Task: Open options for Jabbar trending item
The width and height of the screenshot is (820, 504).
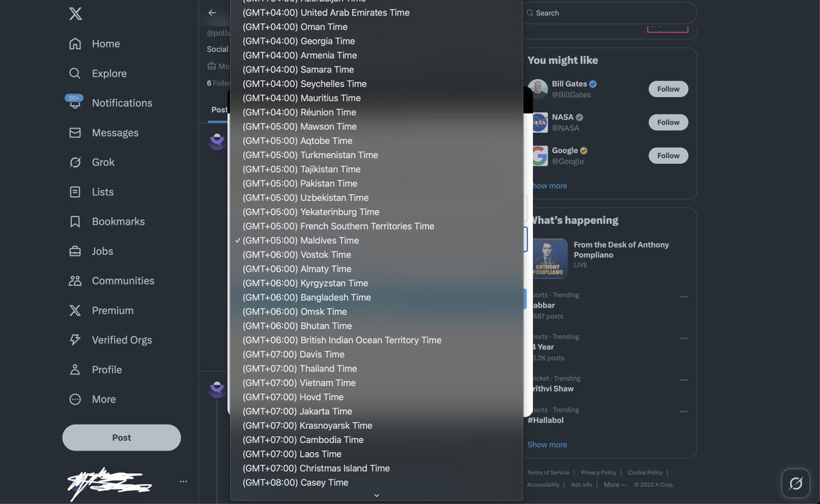Action: (x=683, y=296)
